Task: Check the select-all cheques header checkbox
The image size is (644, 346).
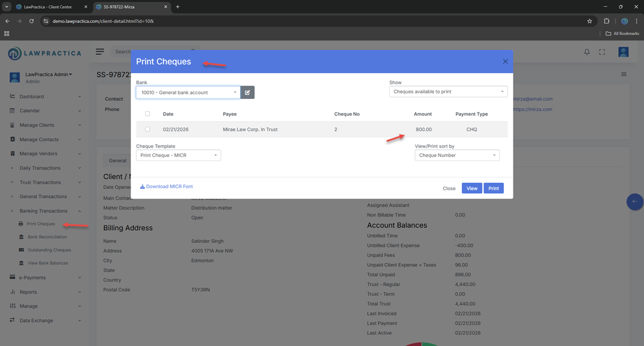Action: click(148, 114)
